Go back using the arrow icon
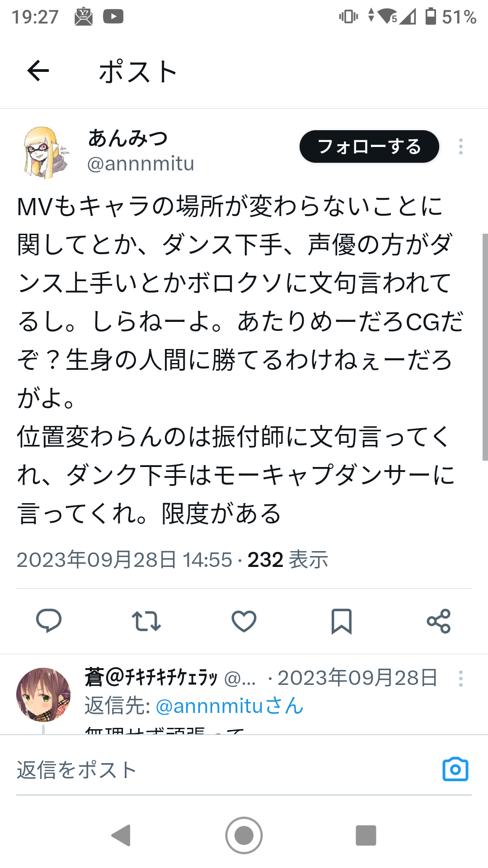488x868 pixels. (38, 71)
